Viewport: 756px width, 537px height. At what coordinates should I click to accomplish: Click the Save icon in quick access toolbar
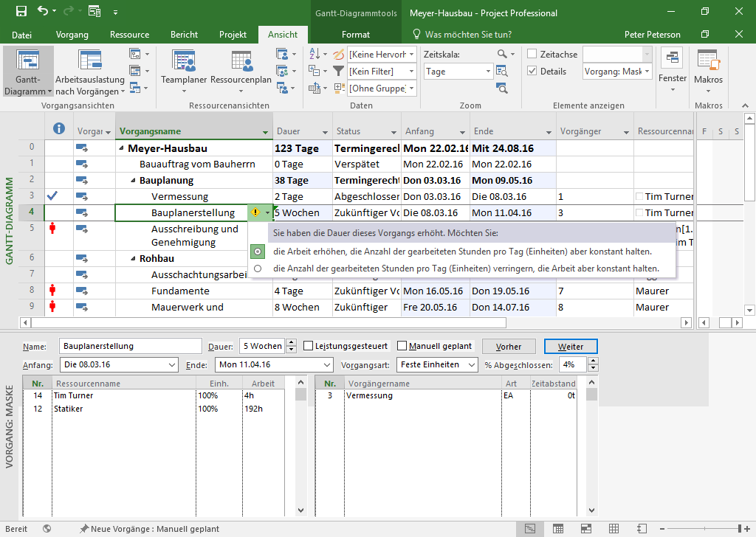[21, 11]
